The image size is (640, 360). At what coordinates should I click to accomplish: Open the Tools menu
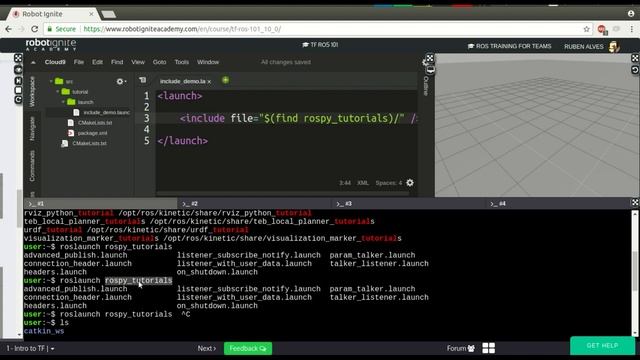[x=182, y=62]
